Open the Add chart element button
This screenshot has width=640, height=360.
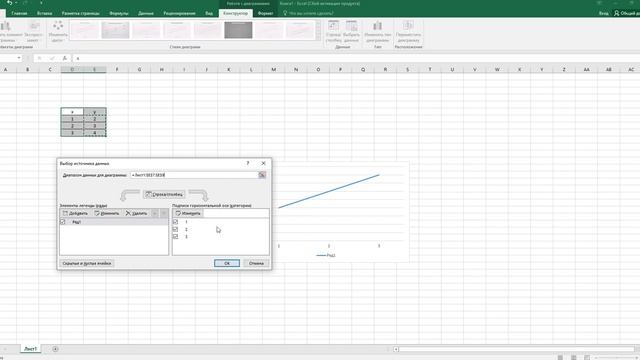point(8,32)
